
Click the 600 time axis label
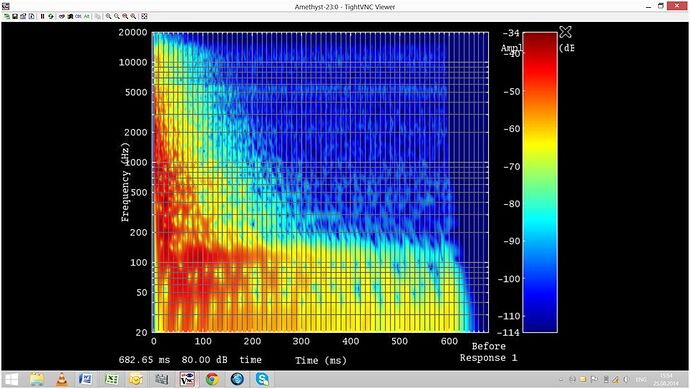tap(449, 341)
